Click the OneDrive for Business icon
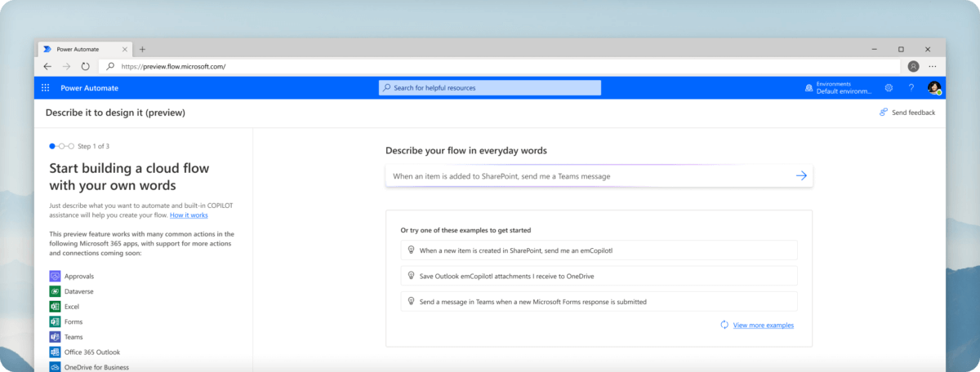 [55, 367]
